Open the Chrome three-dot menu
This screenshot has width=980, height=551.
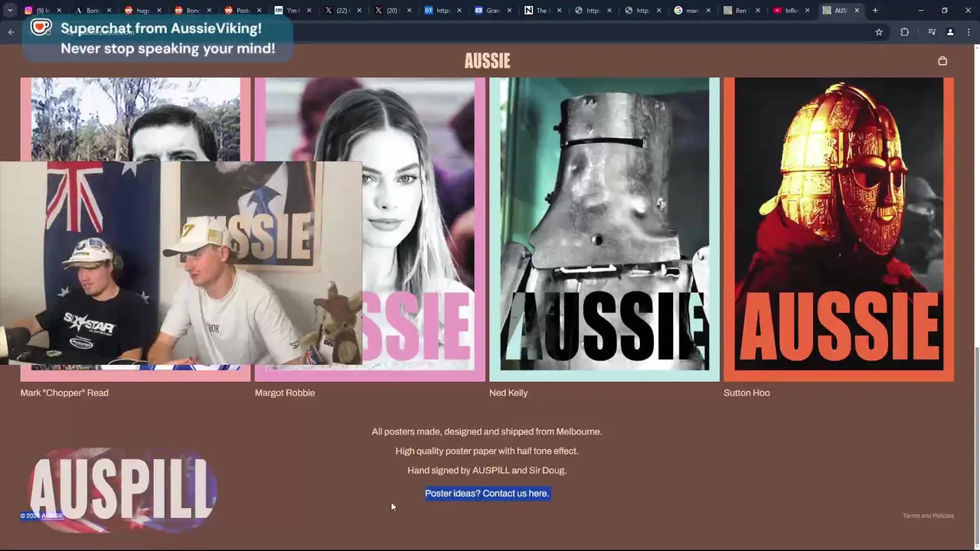pos(968,32)
